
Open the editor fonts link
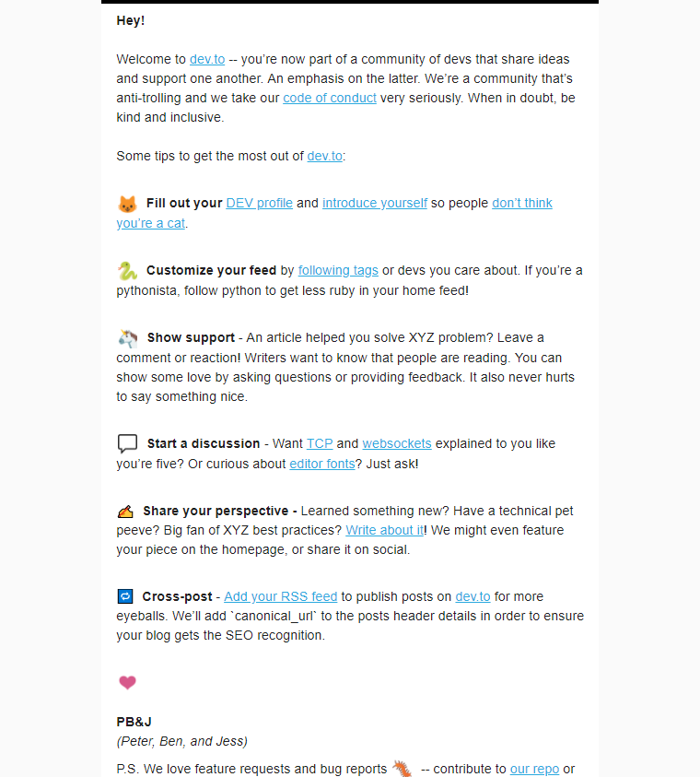[x=322, y=464]
